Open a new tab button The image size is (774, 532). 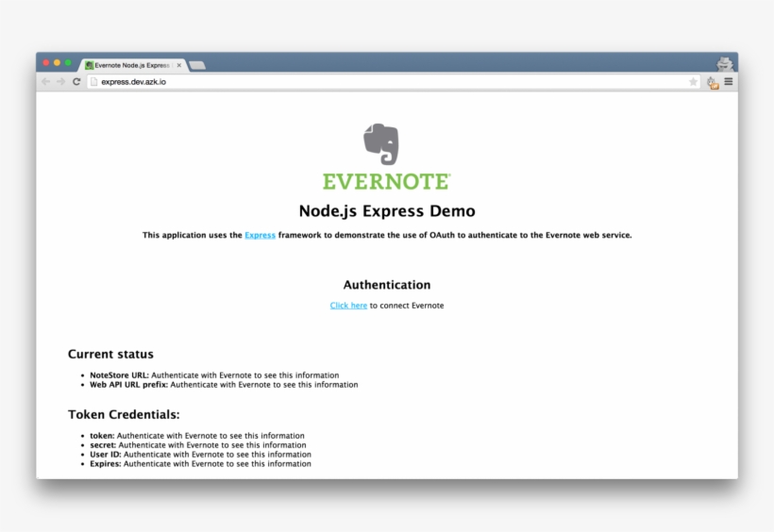[x=197, y=66]
